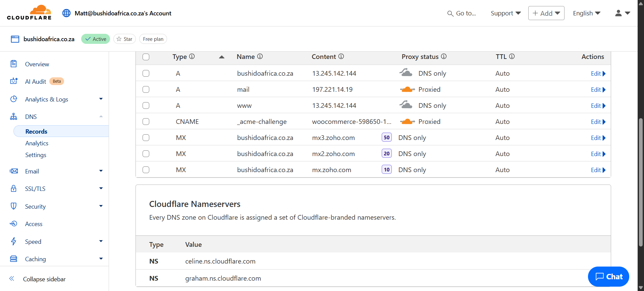Viewport: 644px width, 291px height.
Task: Open the Chat support button
Action: click(608, 277)
